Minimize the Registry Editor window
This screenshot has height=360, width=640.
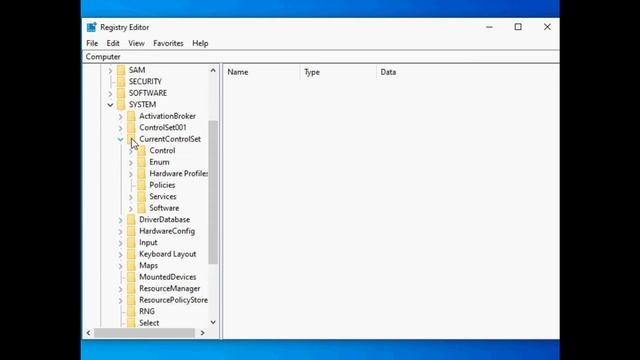pos(489,27)
